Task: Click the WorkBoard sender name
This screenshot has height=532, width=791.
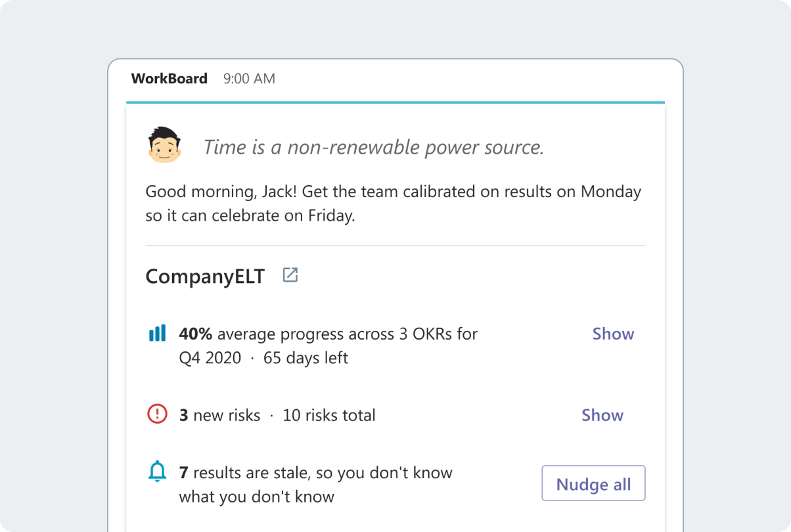Action: point(169,78)
